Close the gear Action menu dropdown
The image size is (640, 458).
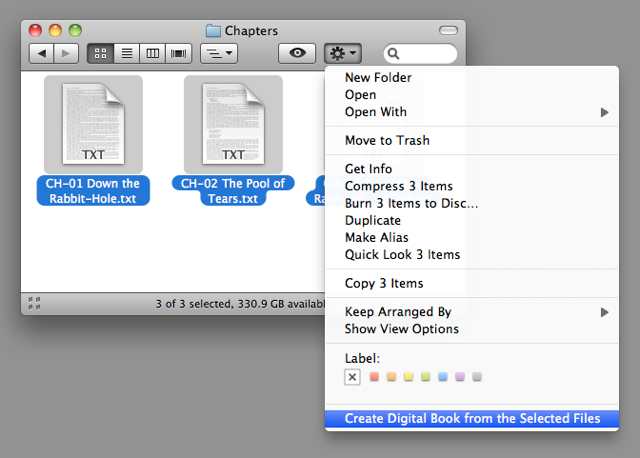(342, 53)
